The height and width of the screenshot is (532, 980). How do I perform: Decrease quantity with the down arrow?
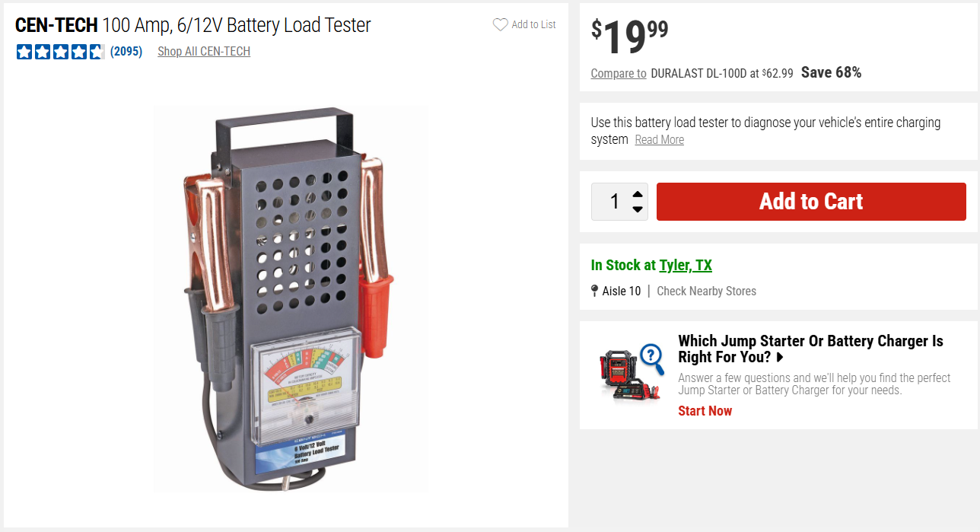[x=638, y=209]
